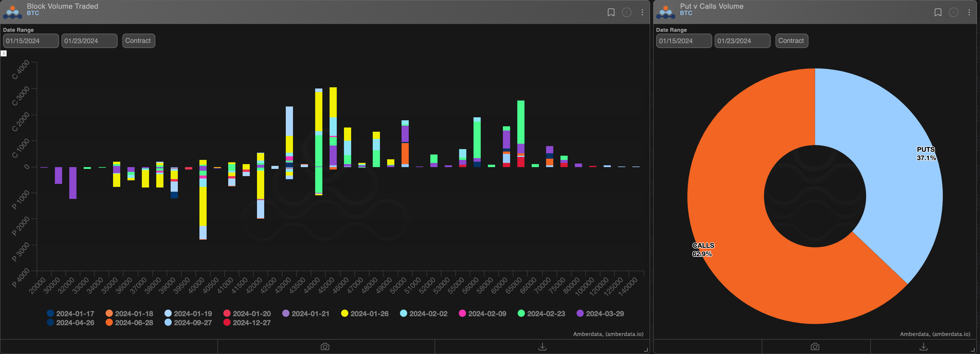Viewport: 980px width, 354px height.
Task: Toggle 2024-04-26 legend series
Action: [x=70, y=322]
